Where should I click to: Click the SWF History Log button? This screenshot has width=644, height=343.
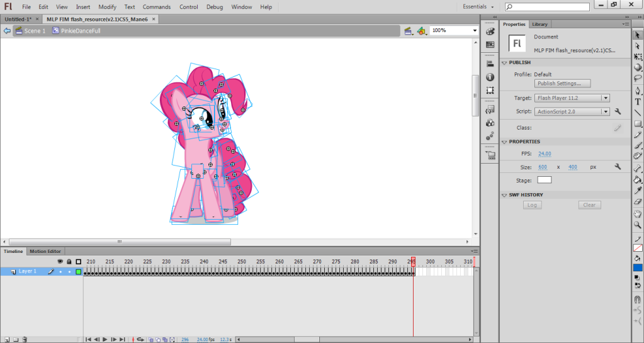click(533, 205)
